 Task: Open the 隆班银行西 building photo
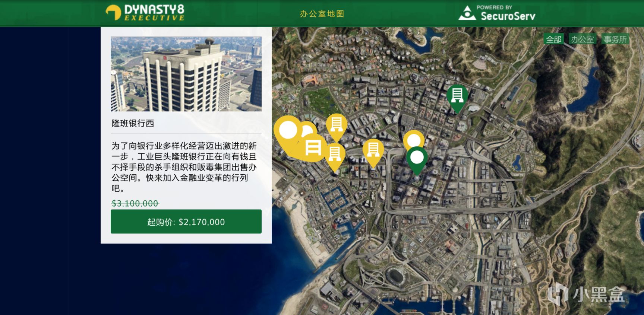tap(186, 74)
